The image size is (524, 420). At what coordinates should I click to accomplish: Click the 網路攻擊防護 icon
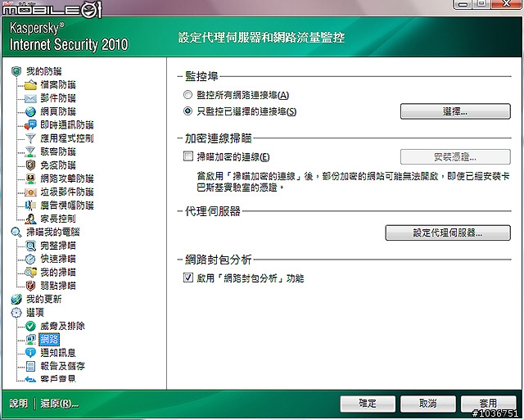pyautogui.click(x=30, y=178)
